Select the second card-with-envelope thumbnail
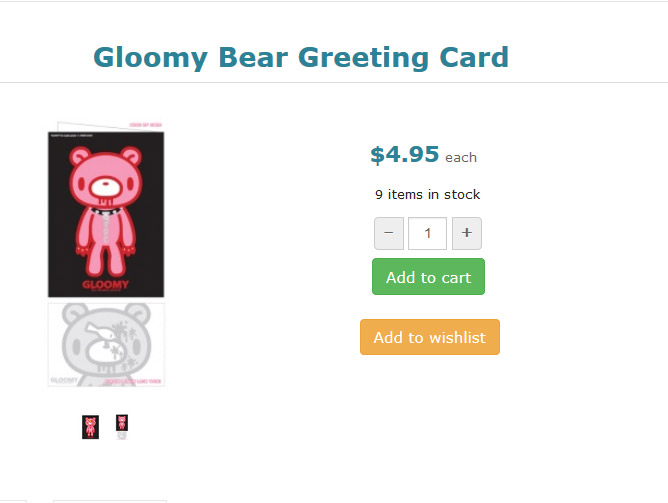The width and height of the screenshot is (668, 503). 121,427
